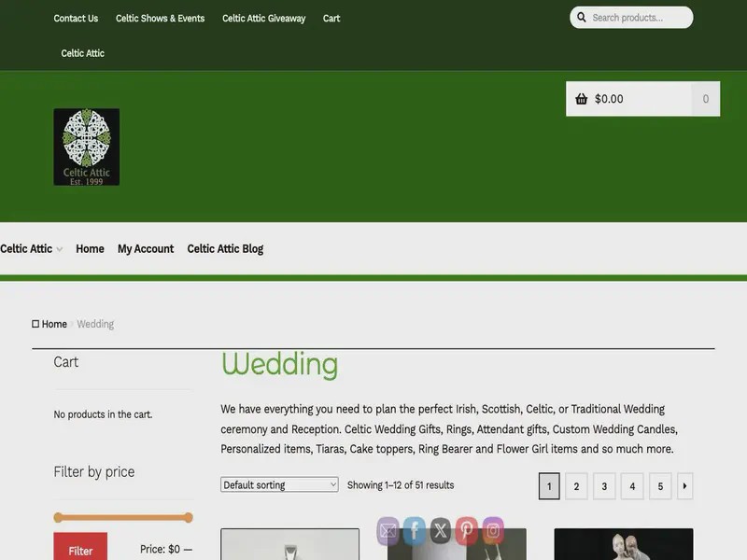Image resolution: width=747 pixels, height=560 pixels.
Task: Click the breadcrumb home icon
Action: pos(35,324)
